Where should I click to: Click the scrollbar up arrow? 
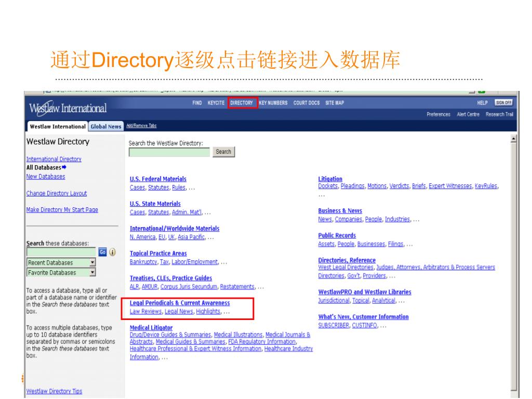point(513,139)
